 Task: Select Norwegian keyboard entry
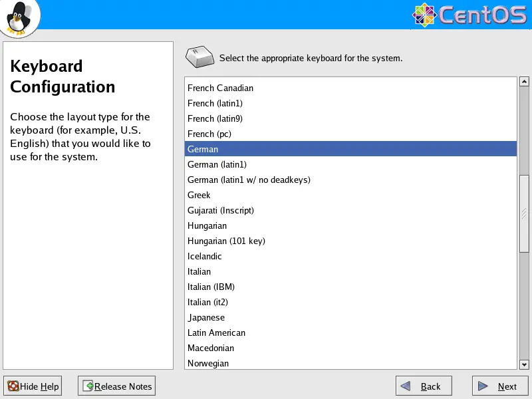(x=208, y=363)
